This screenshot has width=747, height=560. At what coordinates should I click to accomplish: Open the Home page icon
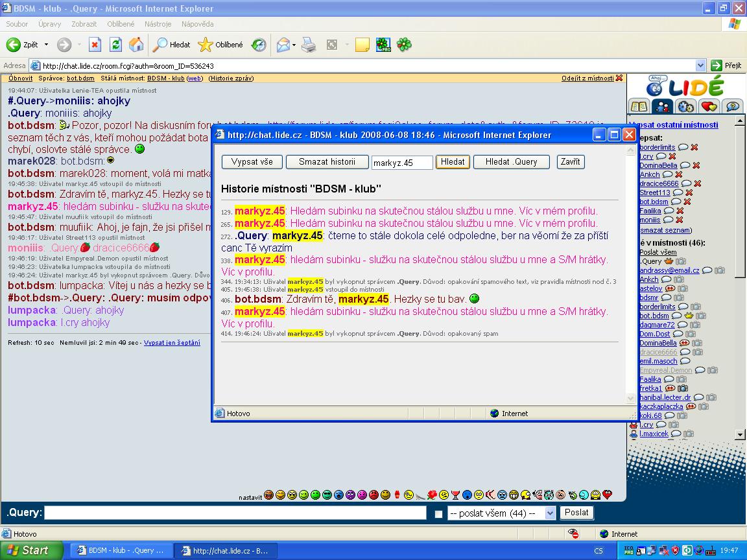(x=136, y=45)
